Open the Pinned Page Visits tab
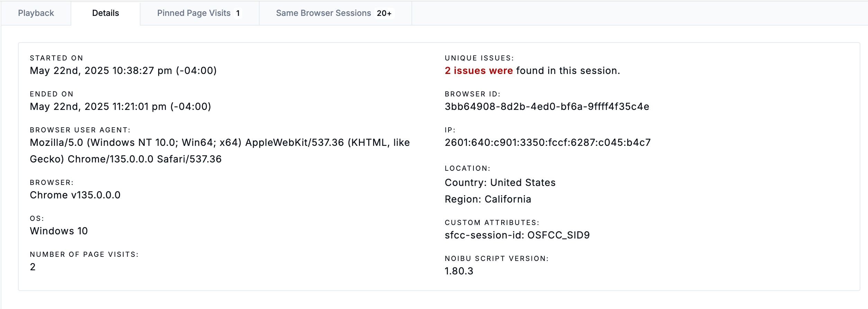868x309 pixels. [x=200, y=13]
